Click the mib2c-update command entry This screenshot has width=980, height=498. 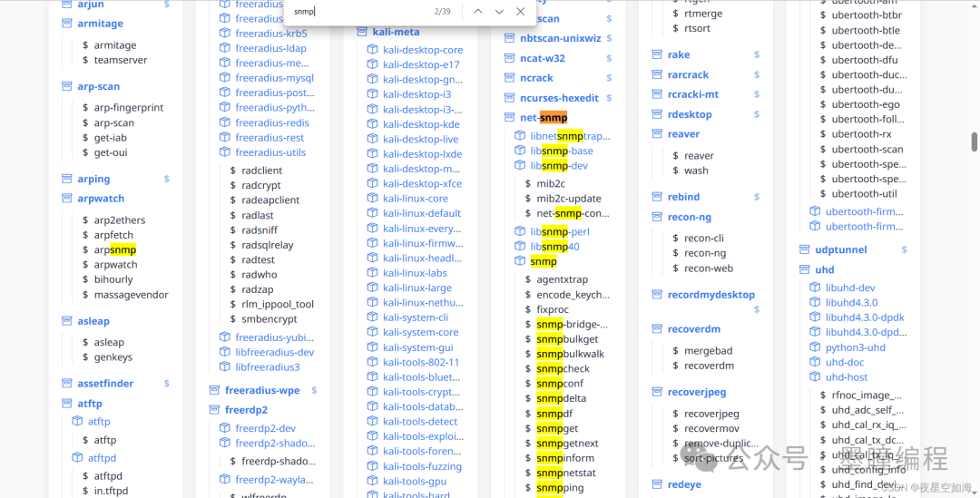pyautogui.click(x=569, y=198)
